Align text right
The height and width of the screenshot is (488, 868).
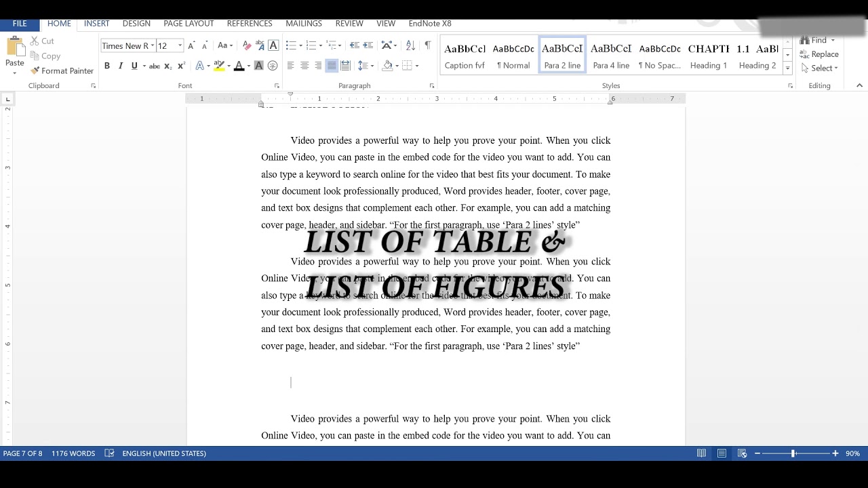tap(318, 66)
